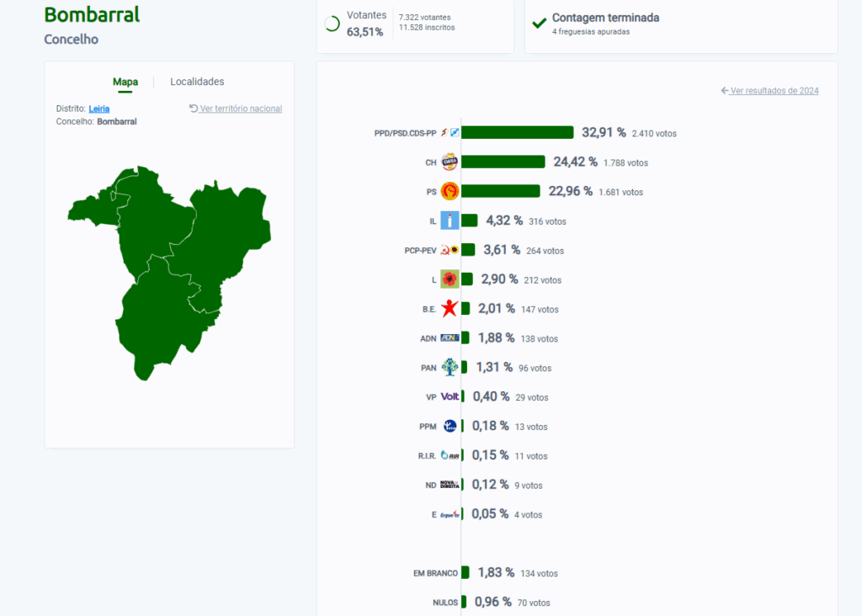The image size is (862, 616).
Task: Click the PCP-PEV party logo
Action: point(450,251)
